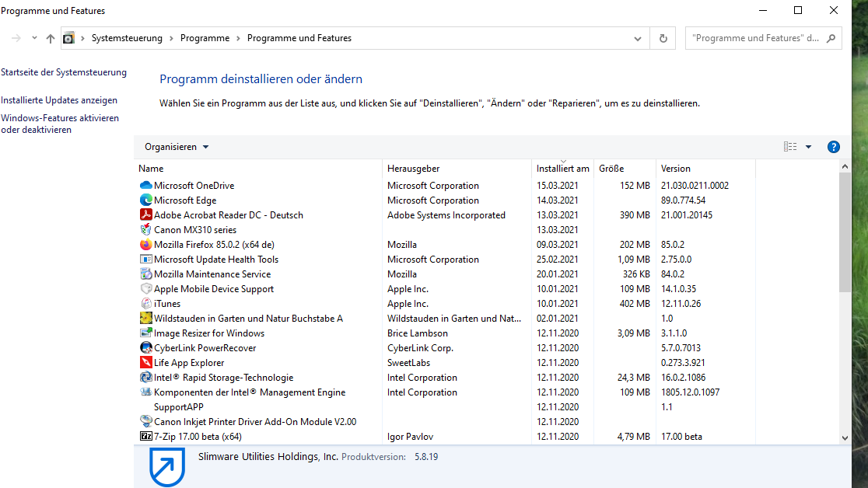The image size is (868, 488).
Task: Select the Microsoft Edge program icon
Action: tap(145, 200)
